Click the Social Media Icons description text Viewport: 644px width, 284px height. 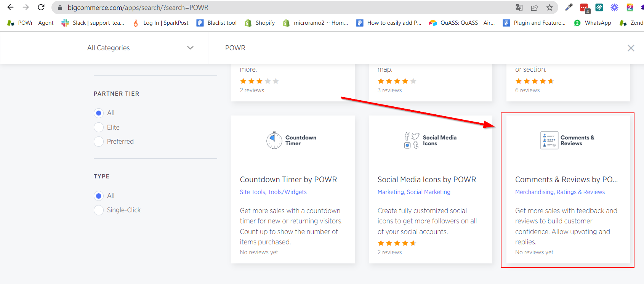click(x=428, y=221)
